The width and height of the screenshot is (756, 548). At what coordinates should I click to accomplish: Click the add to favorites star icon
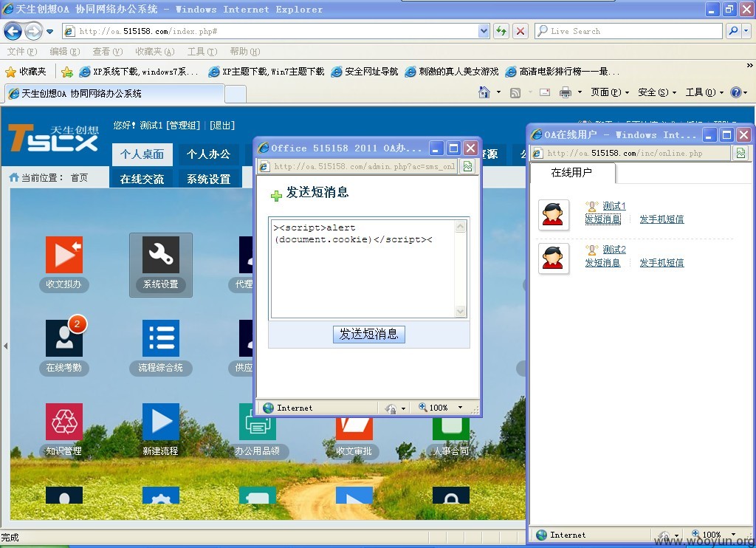pos(67,72)
